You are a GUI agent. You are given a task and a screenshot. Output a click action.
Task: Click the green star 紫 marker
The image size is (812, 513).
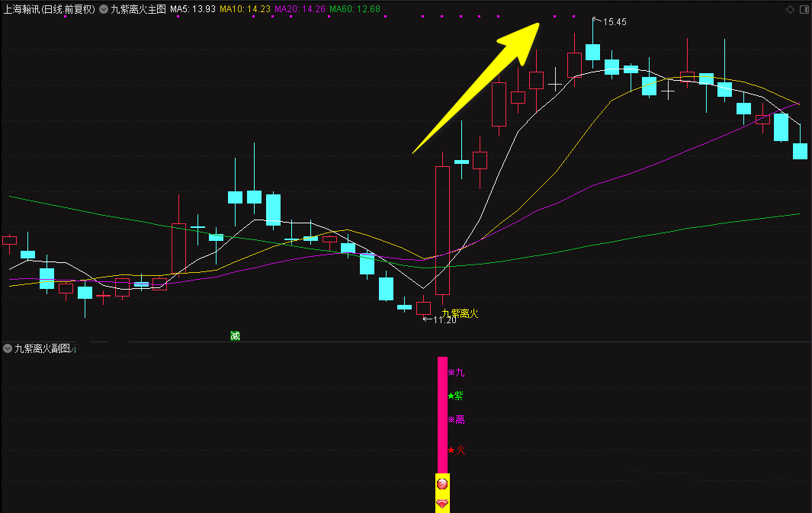455,396
